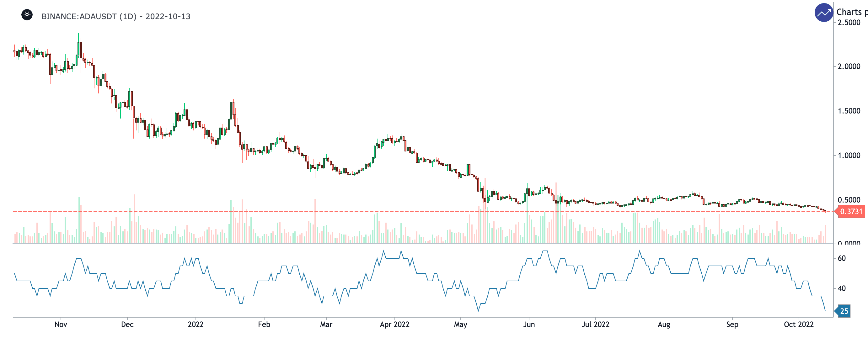
Task: Click the Jul 2022 time axis label
Action: [595, 325]
